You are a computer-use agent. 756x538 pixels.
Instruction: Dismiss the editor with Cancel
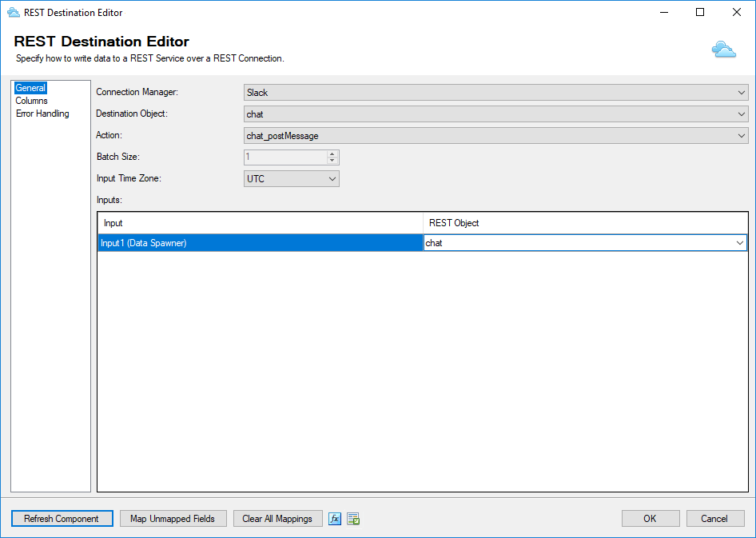(714, 519)
